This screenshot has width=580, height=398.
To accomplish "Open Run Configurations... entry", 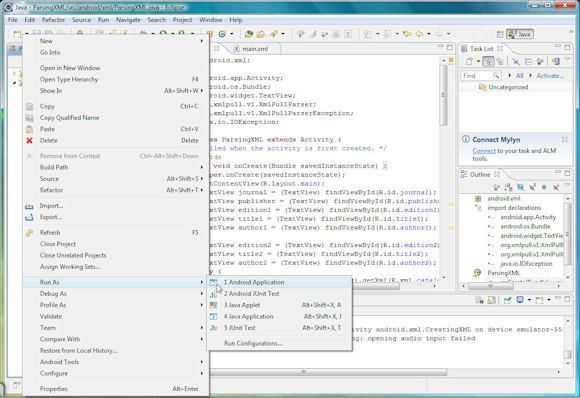I will (253, 343).
